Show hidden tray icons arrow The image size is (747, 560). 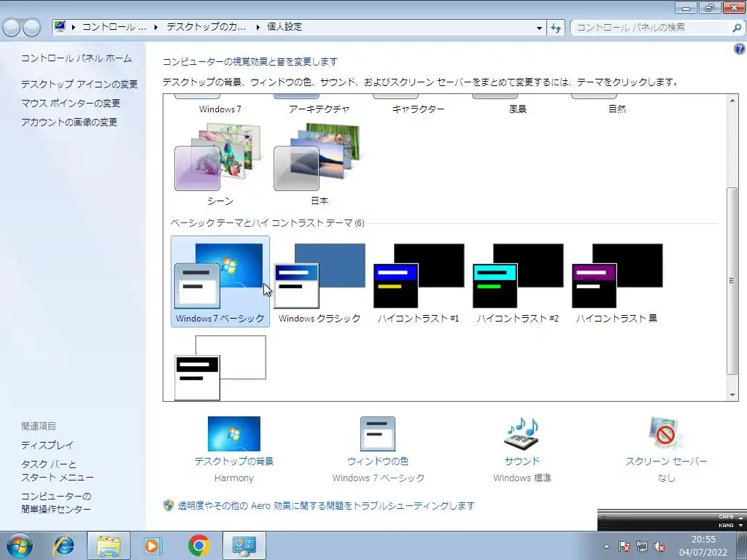click(606, 546)
